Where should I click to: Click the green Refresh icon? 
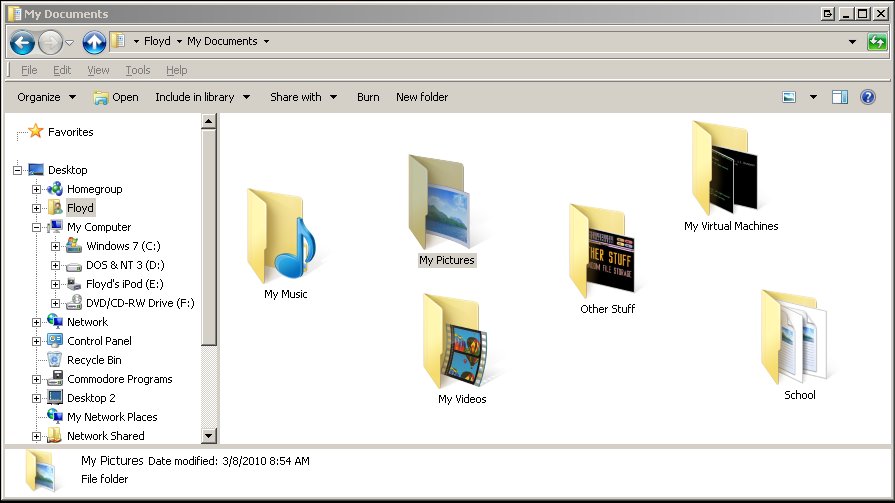point(877,42)
